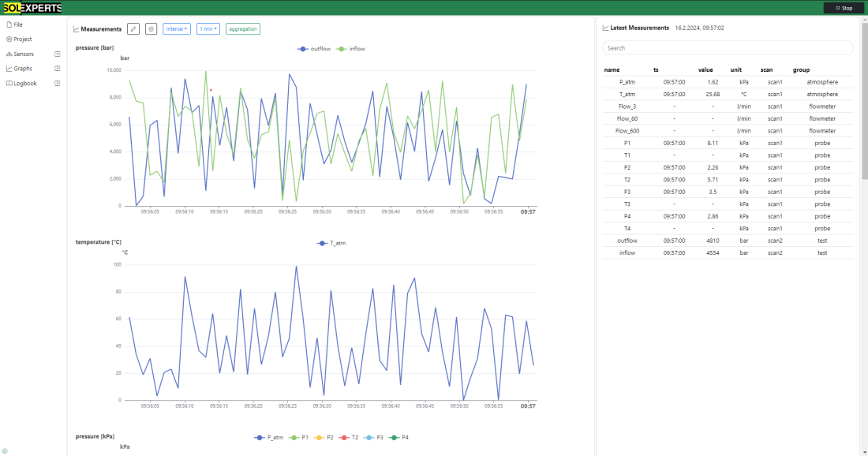868x456 pixels.
Task: Click the value 1.62 in table
Action: click(x=713, y=82)
